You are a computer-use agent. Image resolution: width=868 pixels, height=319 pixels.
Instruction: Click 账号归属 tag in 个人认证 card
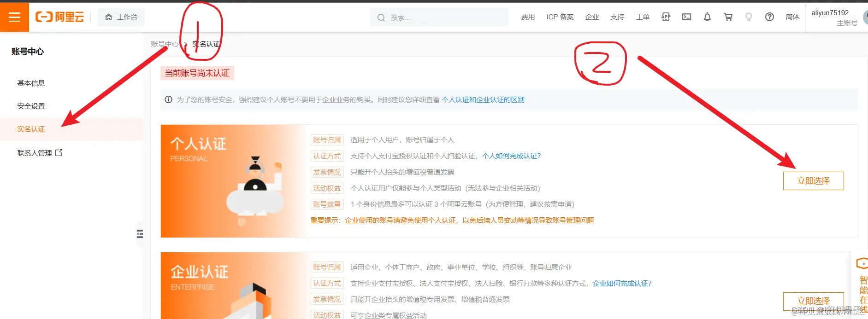327,140
